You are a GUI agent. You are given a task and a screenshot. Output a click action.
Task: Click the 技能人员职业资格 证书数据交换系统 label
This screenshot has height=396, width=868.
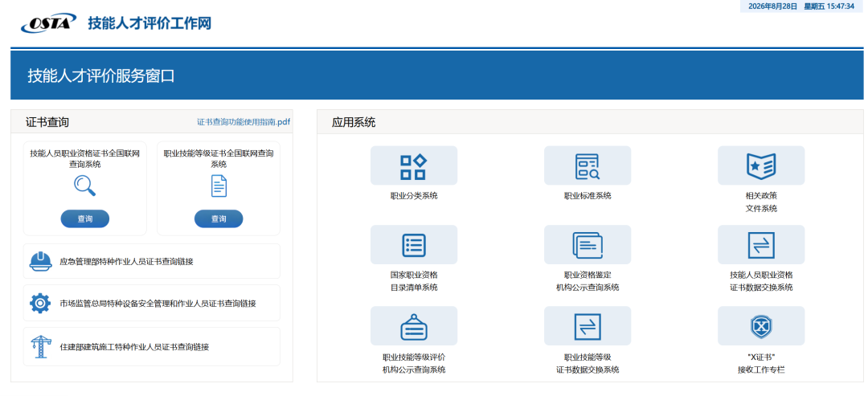tap(761, 281)
